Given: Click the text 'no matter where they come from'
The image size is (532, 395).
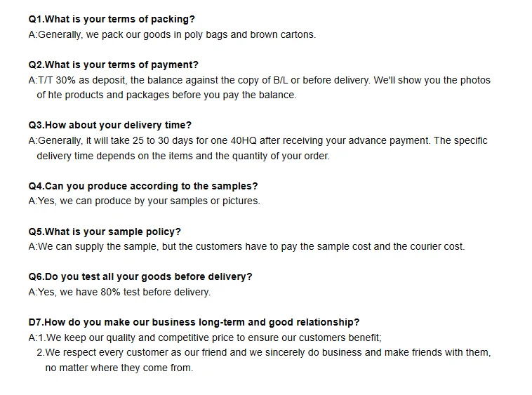Looking at the screenshot, I should [x=119, y=368].
